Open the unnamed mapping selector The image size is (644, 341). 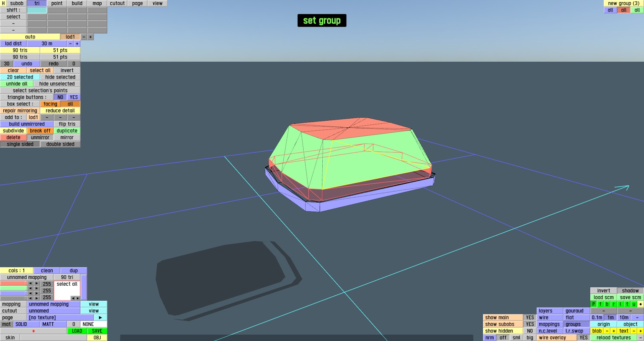pyautogui.click(x=54, y=304)
